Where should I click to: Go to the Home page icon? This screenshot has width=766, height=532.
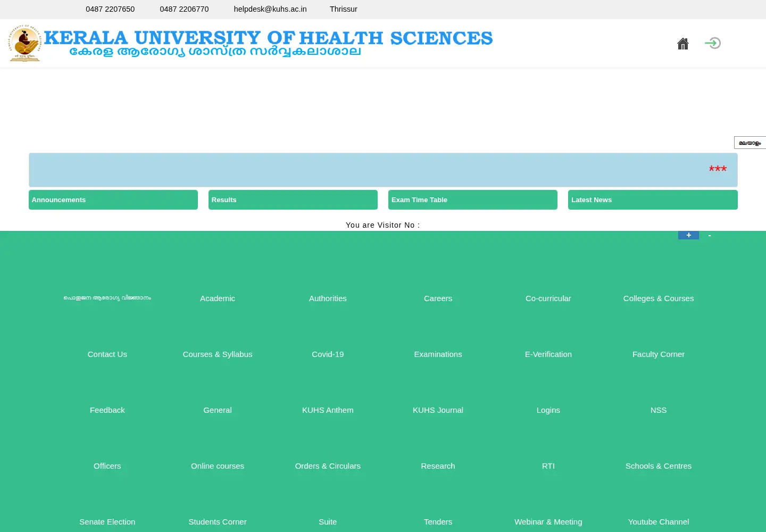(x=683, y=44)
